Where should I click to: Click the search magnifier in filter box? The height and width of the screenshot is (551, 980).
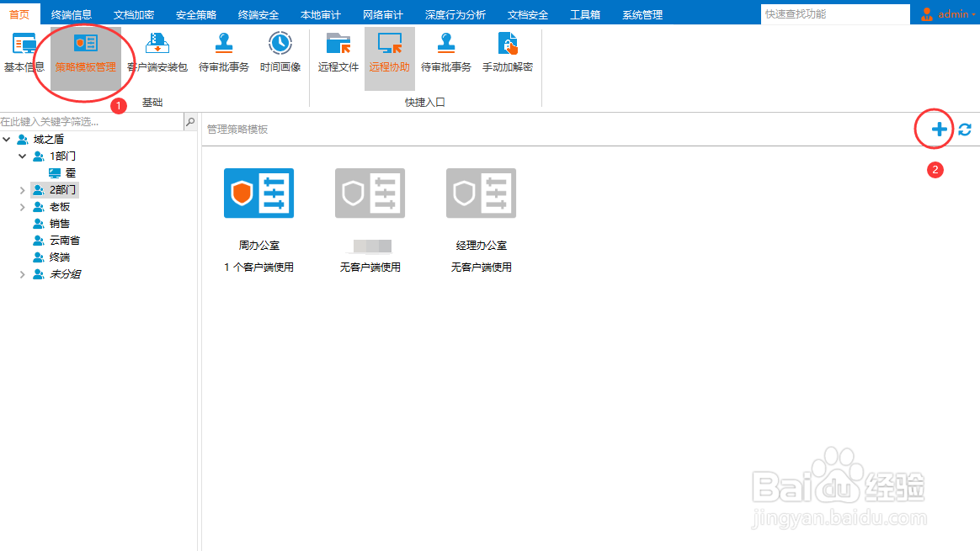point(190,122)
